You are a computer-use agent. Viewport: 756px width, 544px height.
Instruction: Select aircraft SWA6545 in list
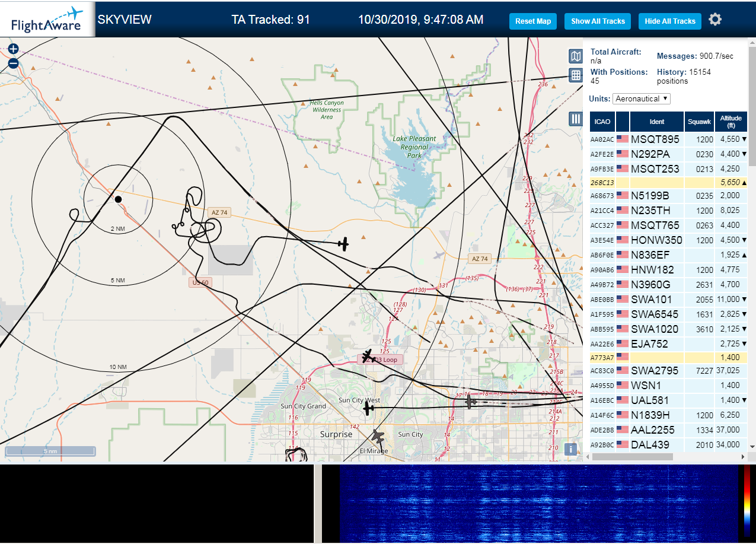pos(669,314)
